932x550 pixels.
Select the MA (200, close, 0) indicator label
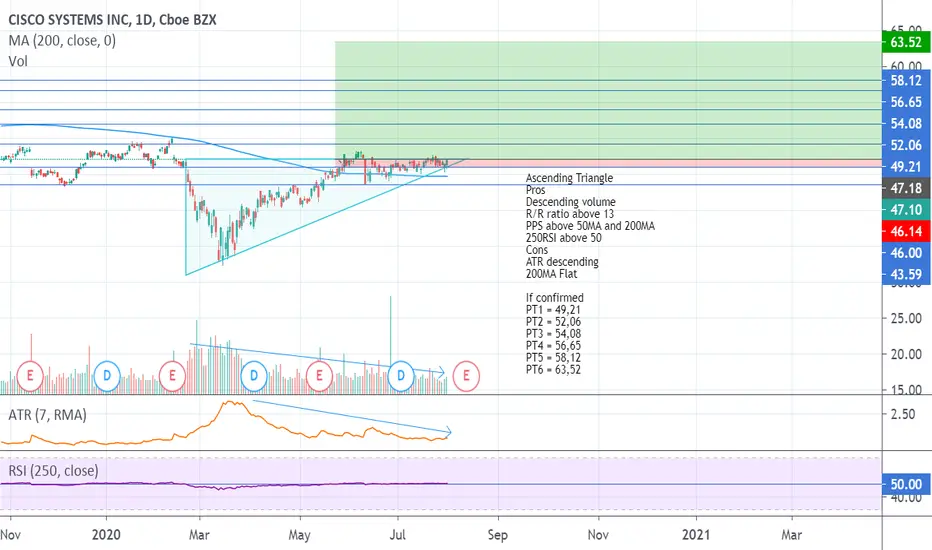(x=62, y=40)
